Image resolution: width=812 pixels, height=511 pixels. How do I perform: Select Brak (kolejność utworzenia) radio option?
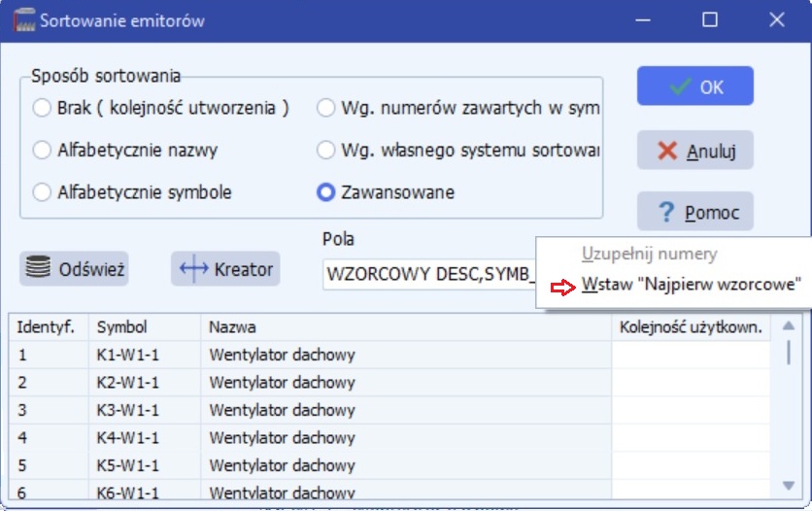pos(42,109)
